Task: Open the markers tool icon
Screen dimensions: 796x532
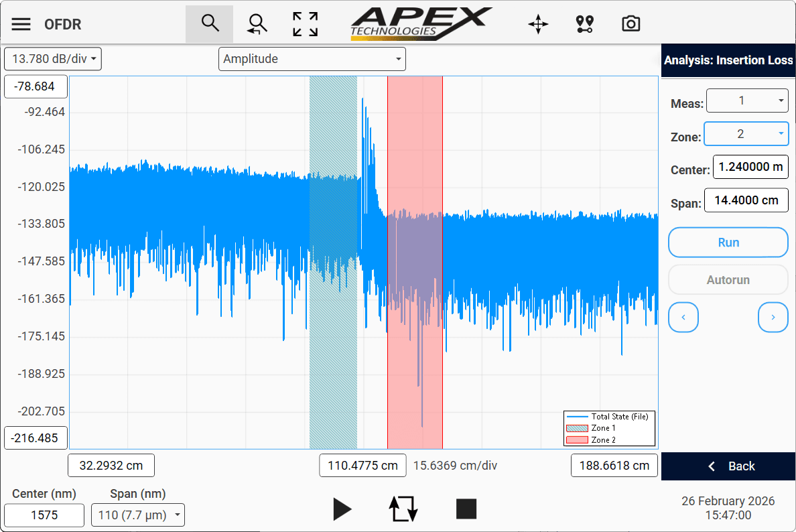Action: 584,25
